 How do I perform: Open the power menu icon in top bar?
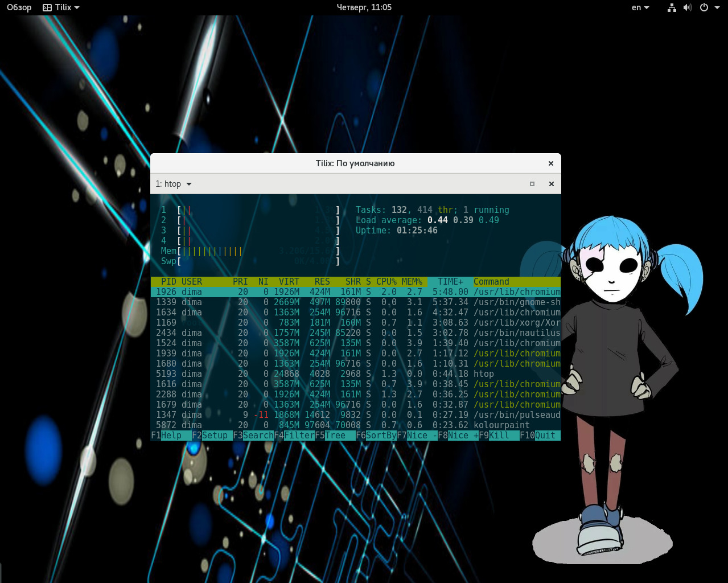(704, 7)
